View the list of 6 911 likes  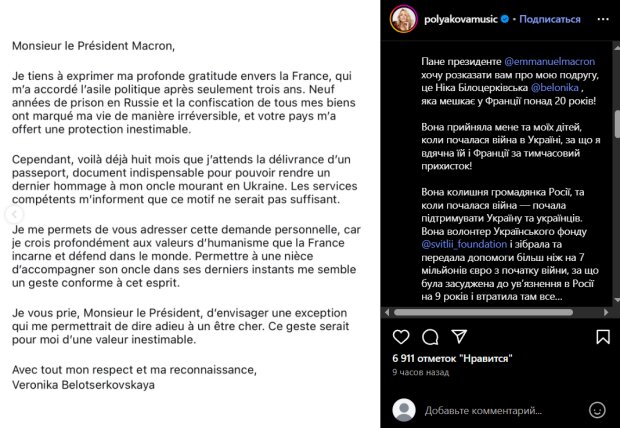[452, 357]
